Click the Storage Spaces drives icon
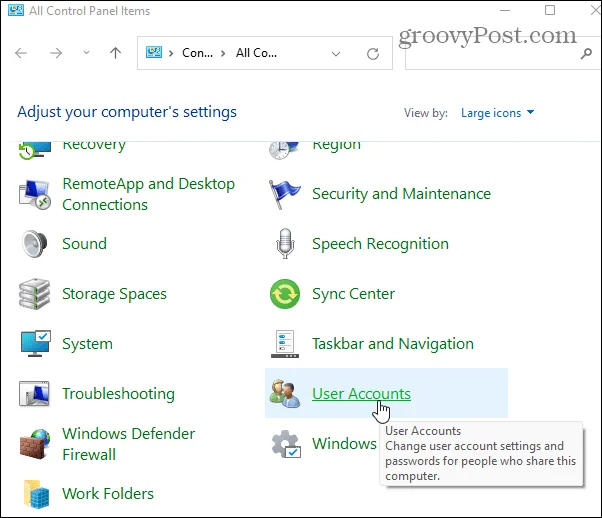The image size is (602, 518). pyautogui.click(x=35, y=294)
